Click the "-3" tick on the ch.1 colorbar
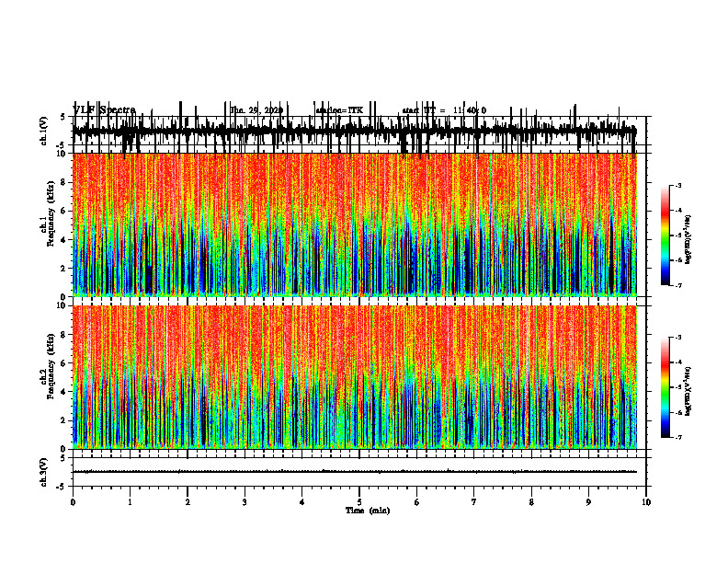728x563 pixels. coord(678,185)
